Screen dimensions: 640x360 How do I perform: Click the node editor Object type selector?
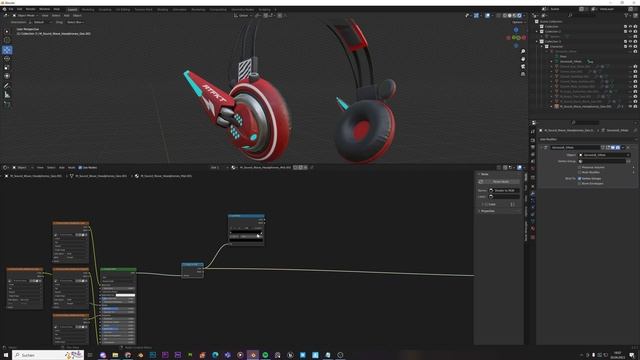point(19,167)
